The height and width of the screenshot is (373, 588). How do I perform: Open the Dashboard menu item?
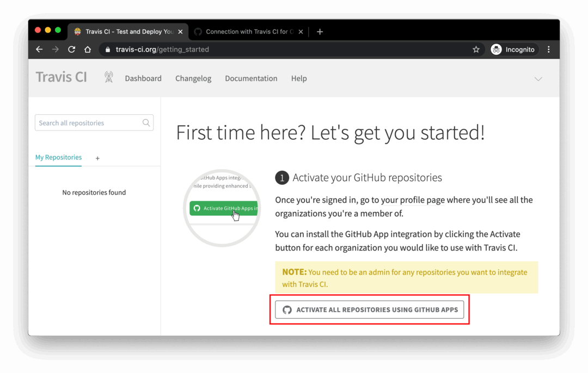coord(143,78)
